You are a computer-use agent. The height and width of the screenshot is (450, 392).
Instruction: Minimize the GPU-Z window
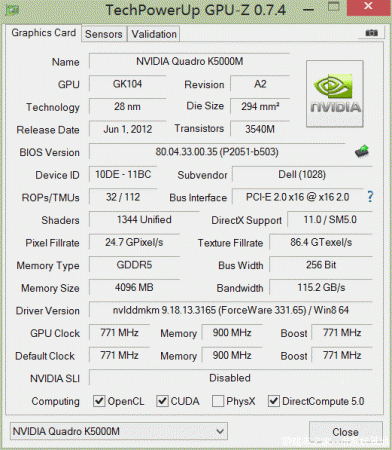coord(309,9)
